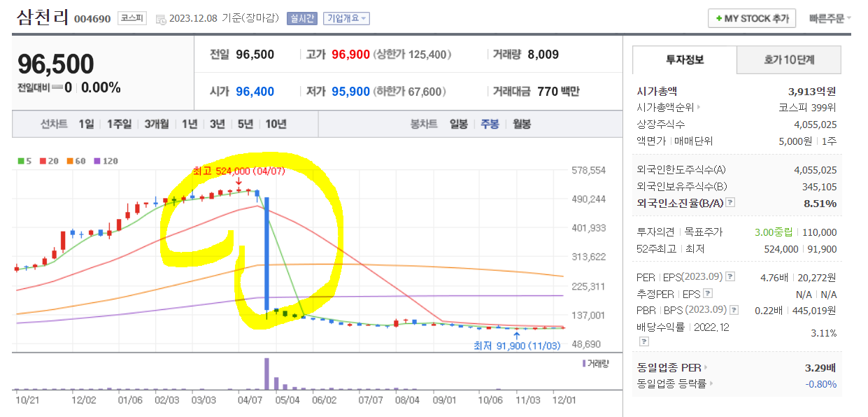The width and height of the screenshot is (868, 417).
Task: Open help icon beside 추정PER EPS
Action: [x=708, y=293]
